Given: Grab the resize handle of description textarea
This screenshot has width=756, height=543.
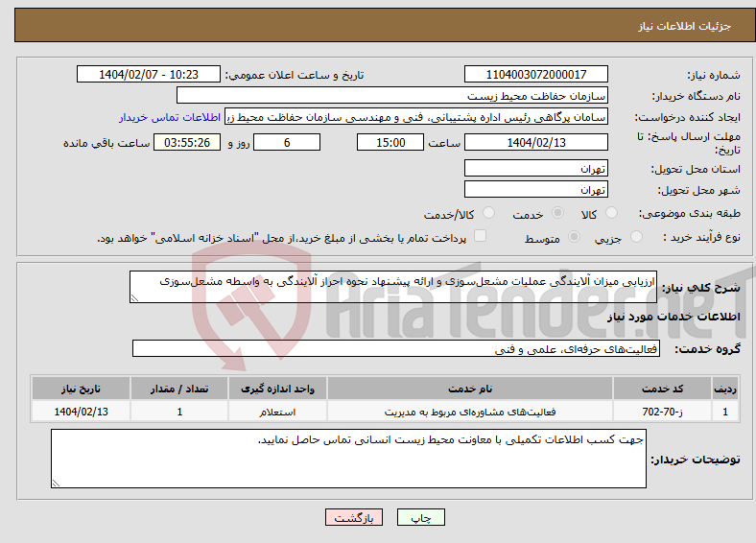Looking at the screenshot, I should (134, 298).
